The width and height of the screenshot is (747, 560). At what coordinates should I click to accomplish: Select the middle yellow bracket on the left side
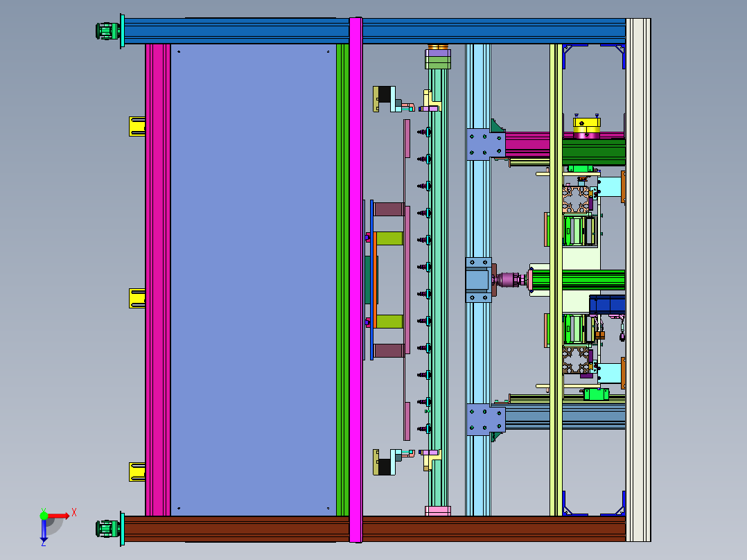137,298
